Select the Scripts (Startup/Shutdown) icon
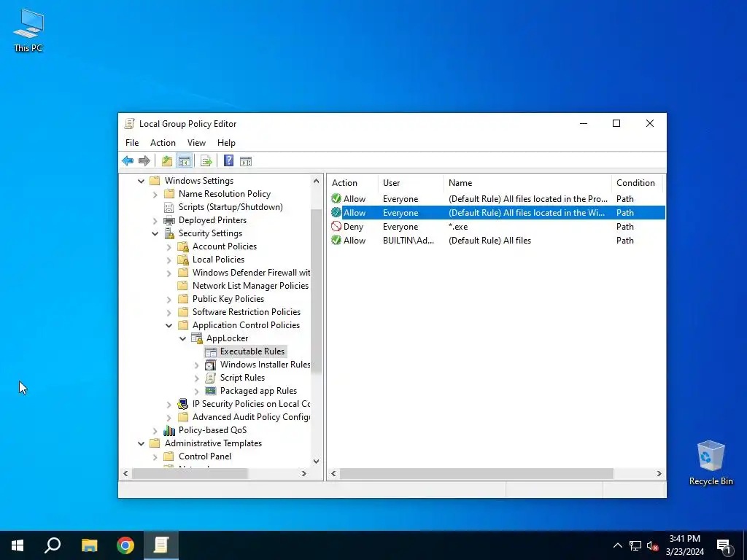The height and width of the screenshot is (560, 747). point(169,207)
